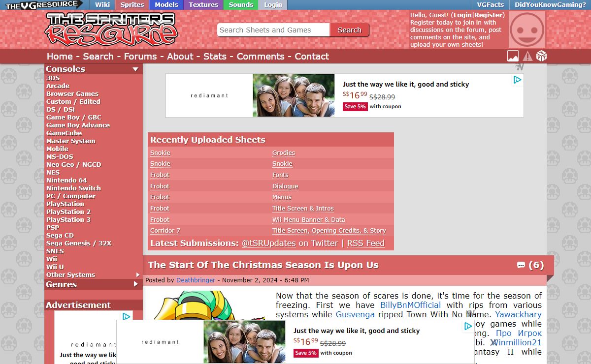Open the RSS Feed link
This screenshot has width=591, height=364.
(366, 243)
